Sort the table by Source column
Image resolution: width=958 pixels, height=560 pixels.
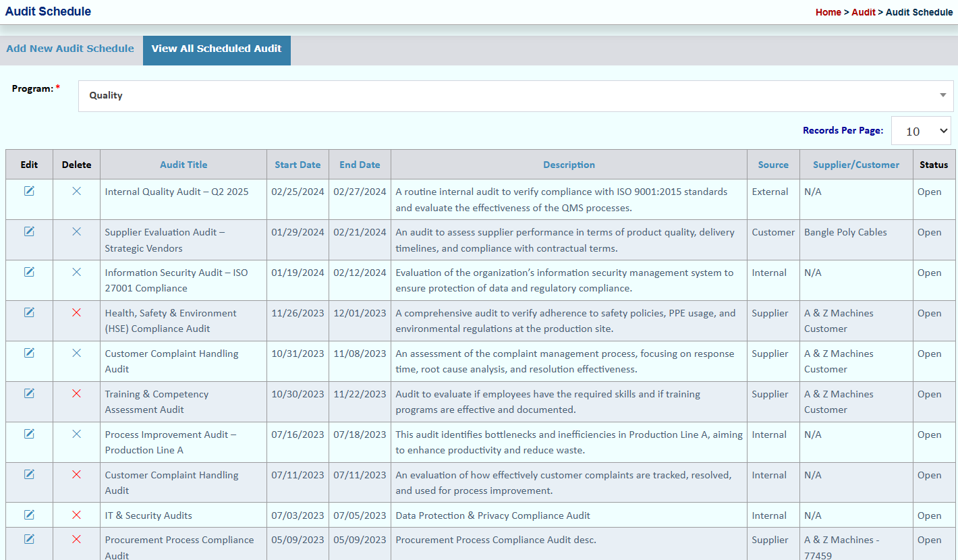tap(773, 165)
